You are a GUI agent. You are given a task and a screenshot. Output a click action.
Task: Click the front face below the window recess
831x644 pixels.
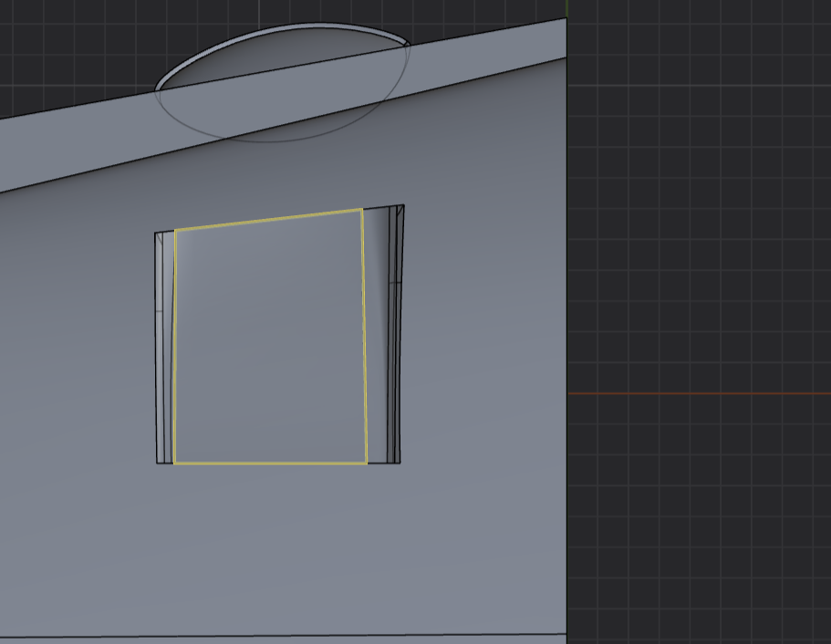point(274,547)
